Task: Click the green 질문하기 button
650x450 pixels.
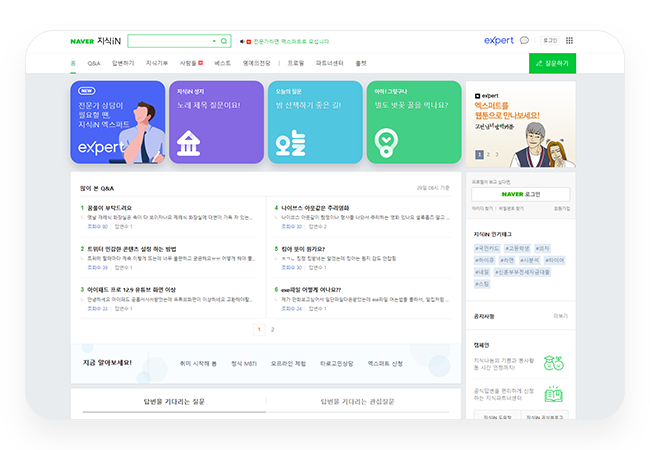Action: 552,63
